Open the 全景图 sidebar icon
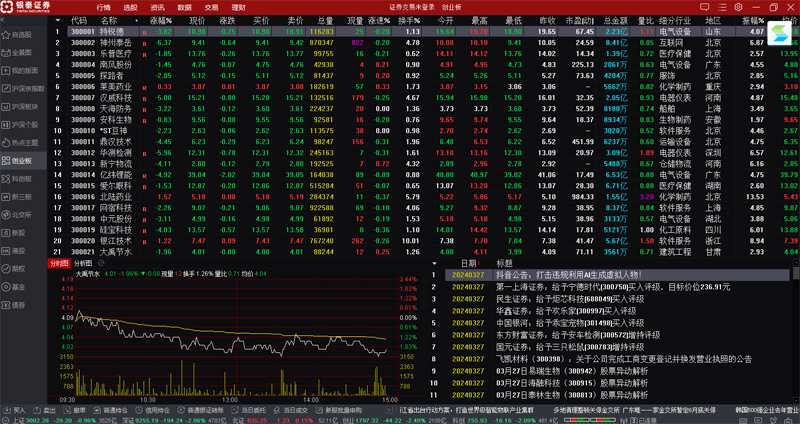The width and height of the screenshot is (800, 424). [6, 53]
